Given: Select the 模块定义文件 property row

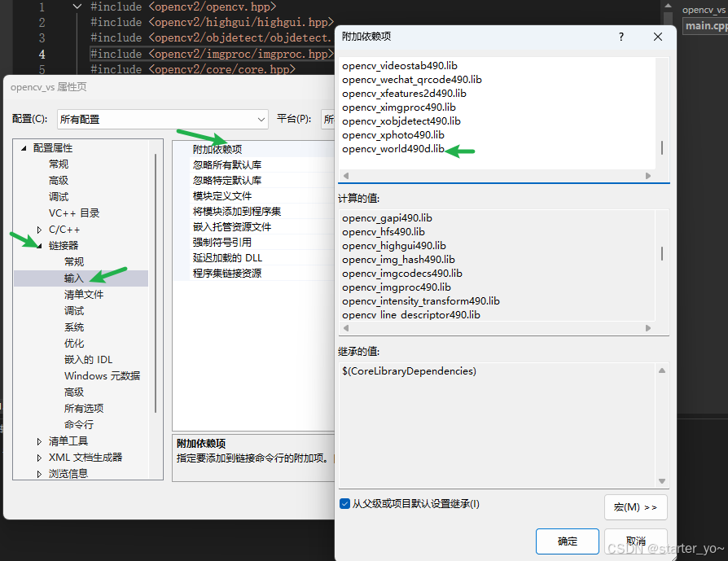Looking at the screenshot, I should point(253,196).
